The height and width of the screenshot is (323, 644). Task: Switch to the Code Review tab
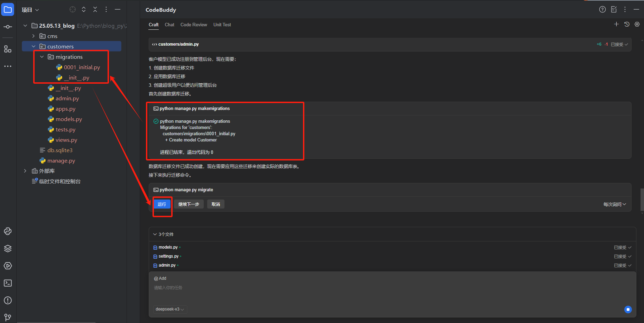(x=194, y=25)
